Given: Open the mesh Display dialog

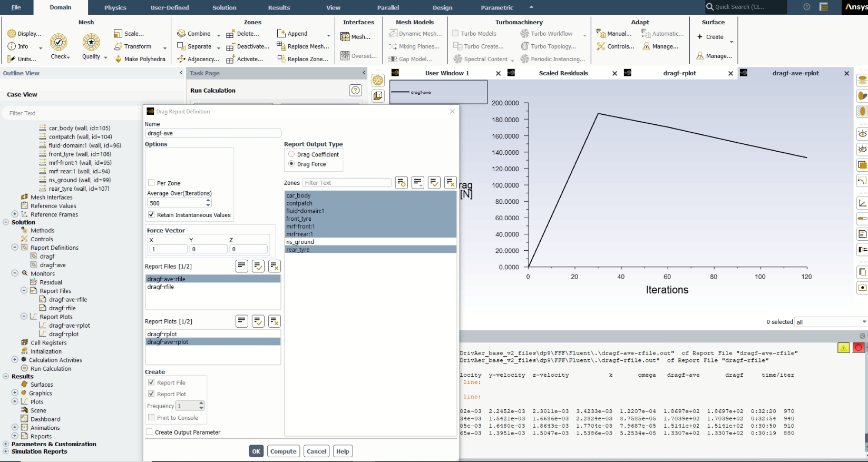Looking at the screenshot, I should (x=24, y=34).
